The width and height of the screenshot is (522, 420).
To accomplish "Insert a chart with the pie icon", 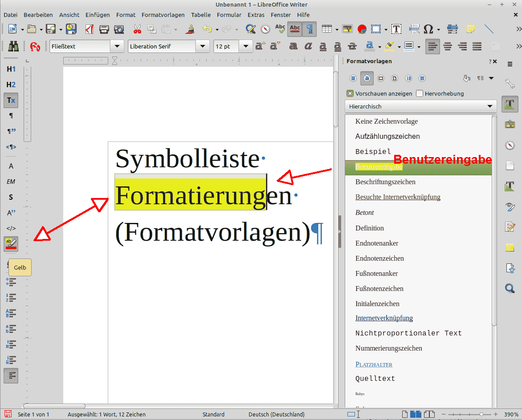I will (362, 29).
